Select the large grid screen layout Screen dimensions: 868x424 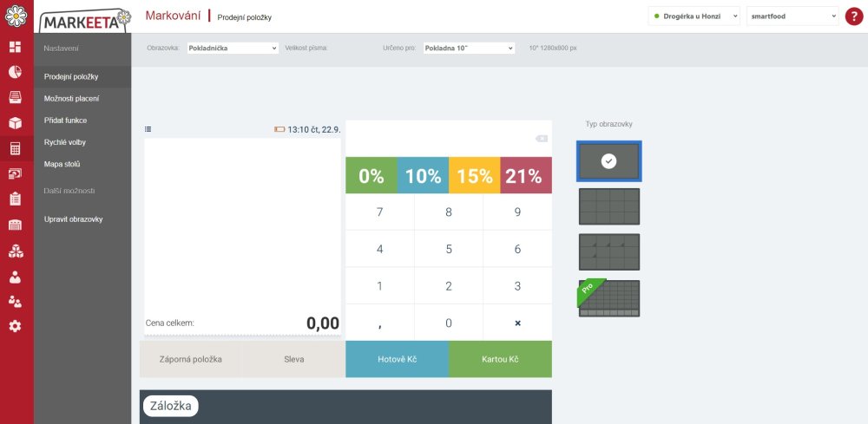coord(609,206)
